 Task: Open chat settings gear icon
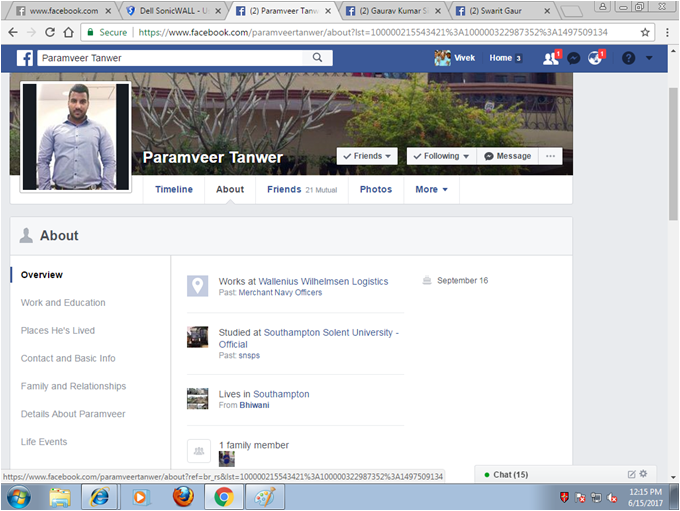[643, 474]
